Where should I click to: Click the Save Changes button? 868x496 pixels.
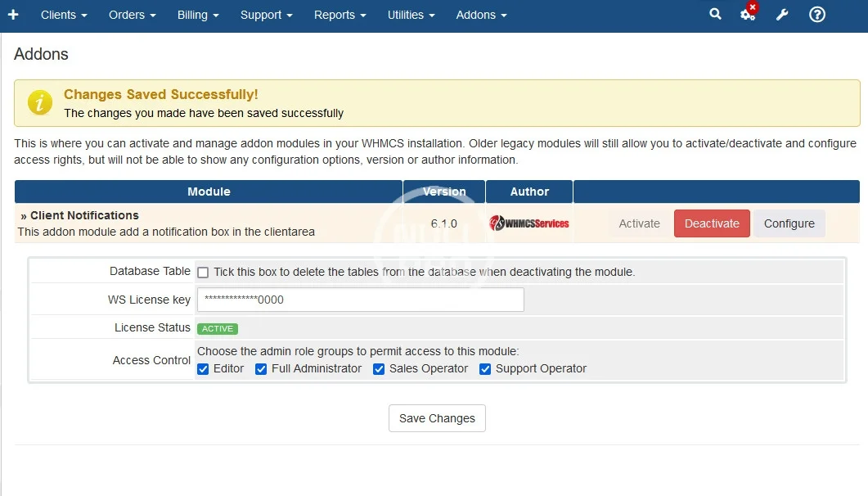click(437, 418)
